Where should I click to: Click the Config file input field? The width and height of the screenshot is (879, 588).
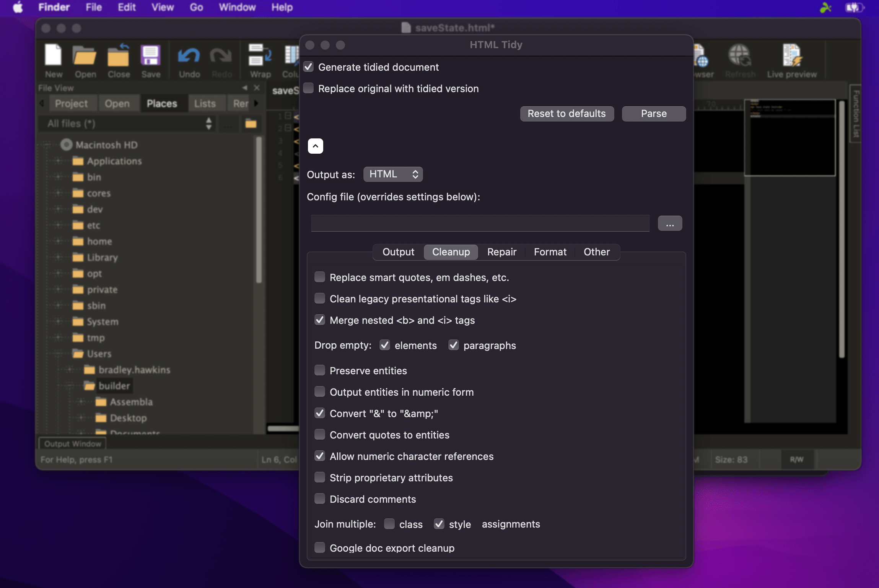point(480,223)
